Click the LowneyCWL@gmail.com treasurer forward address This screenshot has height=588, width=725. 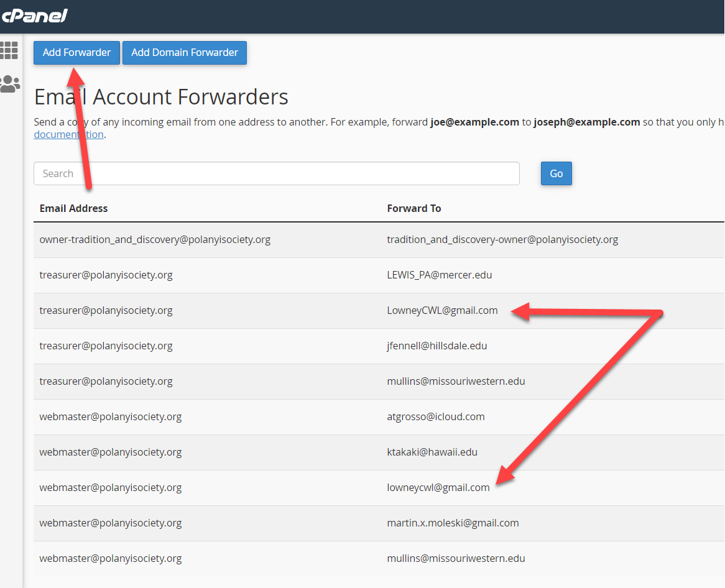click(x=442, y=310)
